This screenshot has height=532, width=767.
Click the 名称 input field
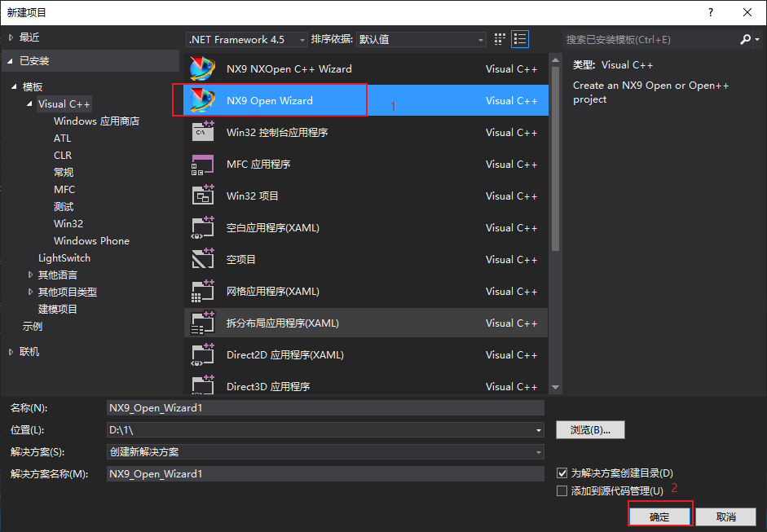pyautogui.click(x=325, y=408)
